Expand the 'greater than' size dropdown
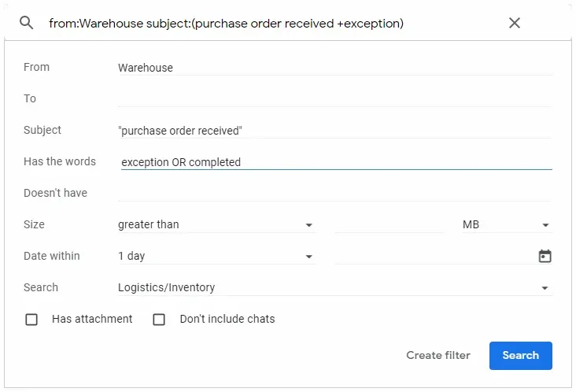 (216, 224)
